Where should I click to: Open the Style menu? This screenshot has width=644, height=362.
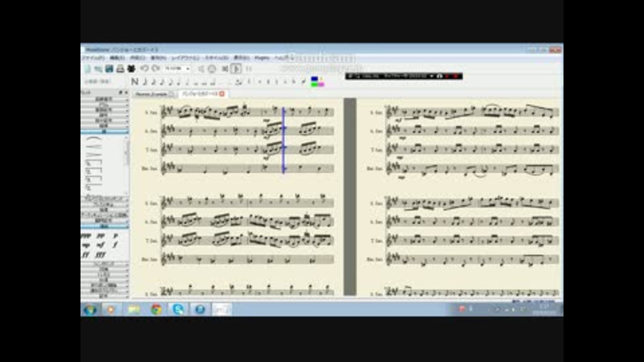coord(216,58)
